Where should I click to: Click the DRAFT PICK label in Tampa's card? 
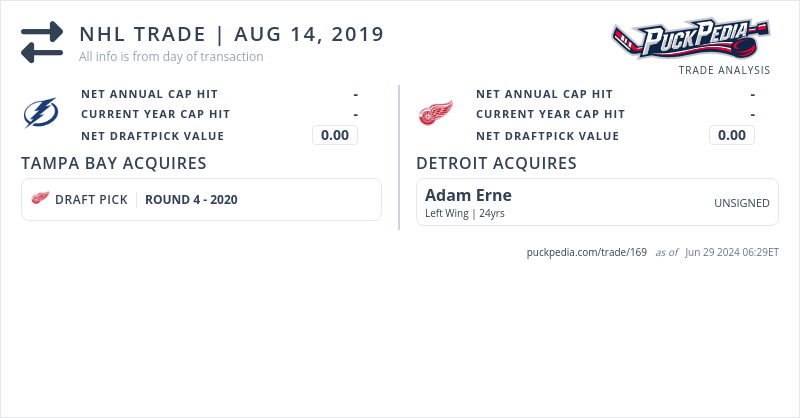click(91, 199)
